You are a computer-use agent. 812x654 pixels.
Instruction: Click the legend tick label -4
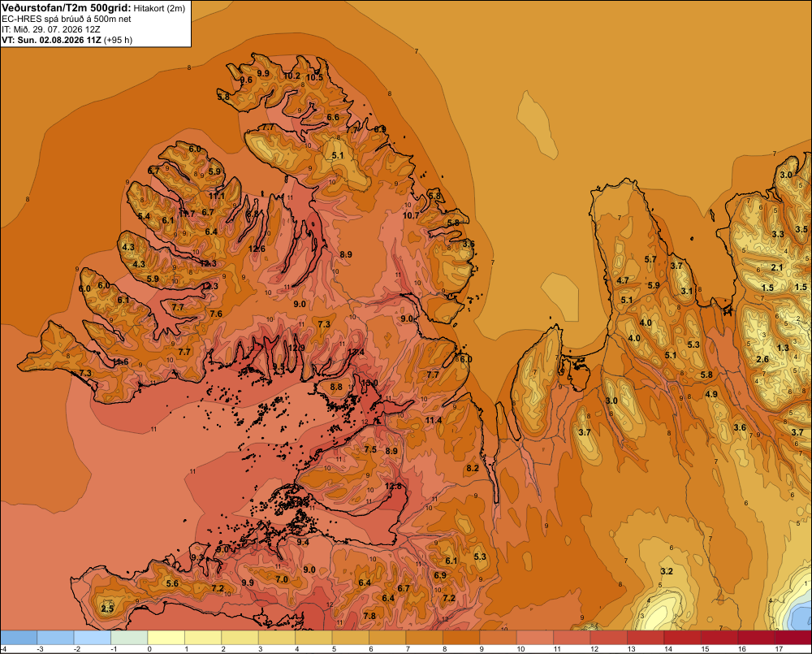click(3, 649)
